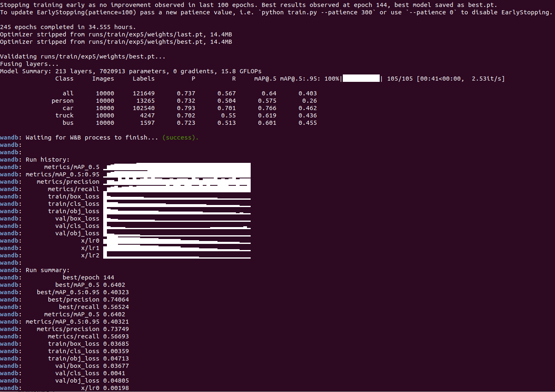Screen dimensions: 555x392
Task: Click train/box_loss value 0.03685
Action: (116, 344)
